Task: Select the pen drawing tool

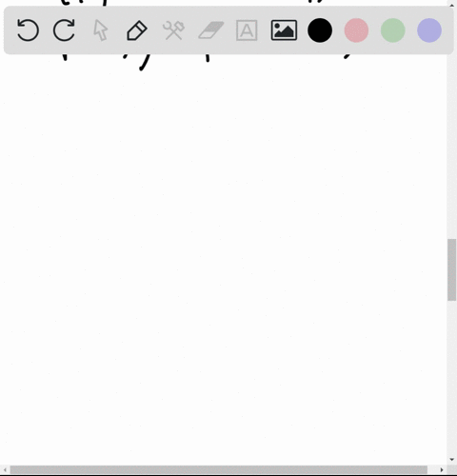Action: tap(137, 30)
